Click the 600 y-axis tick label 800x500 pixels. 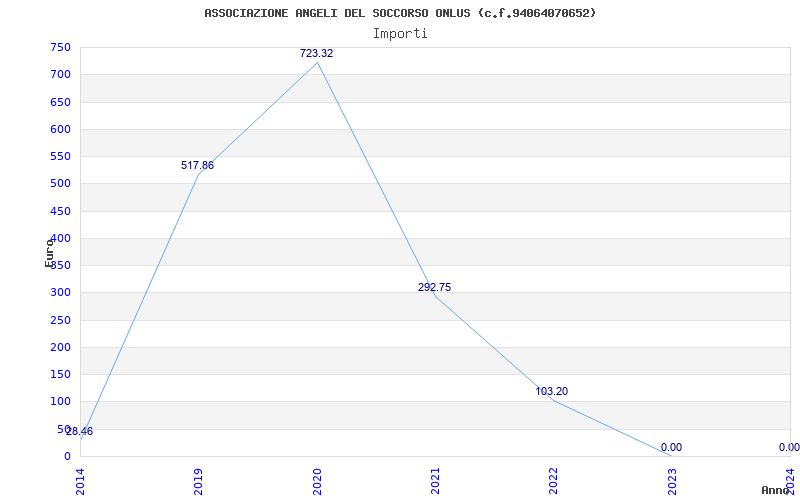(x=60, y=129)
